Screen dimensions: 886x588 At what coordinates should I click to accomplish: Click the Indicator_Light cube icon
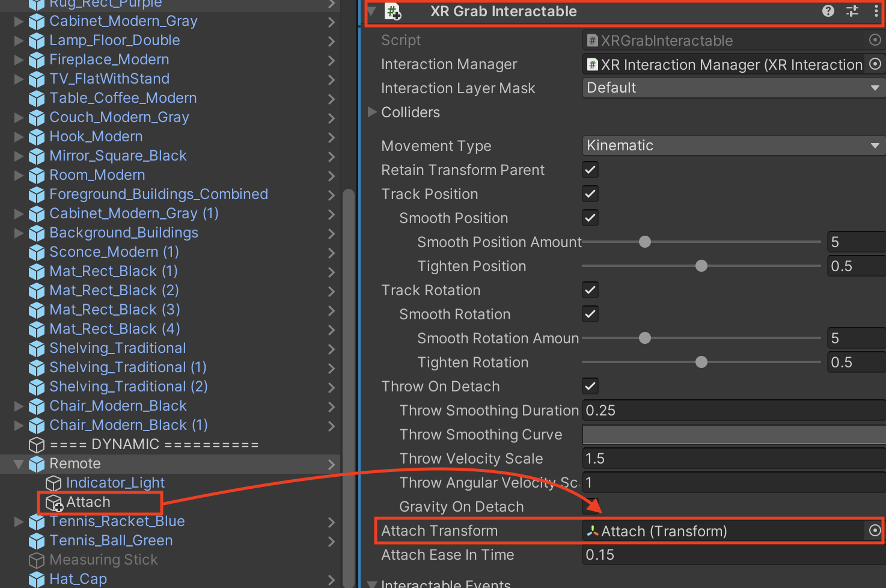click(x=54, y=483)
